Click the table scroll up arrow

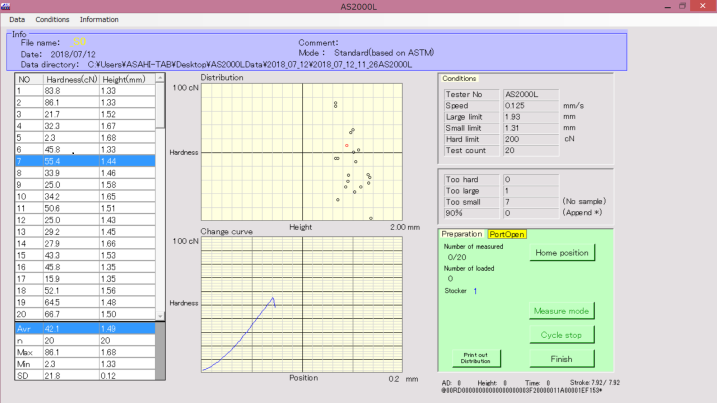(160, 78)
